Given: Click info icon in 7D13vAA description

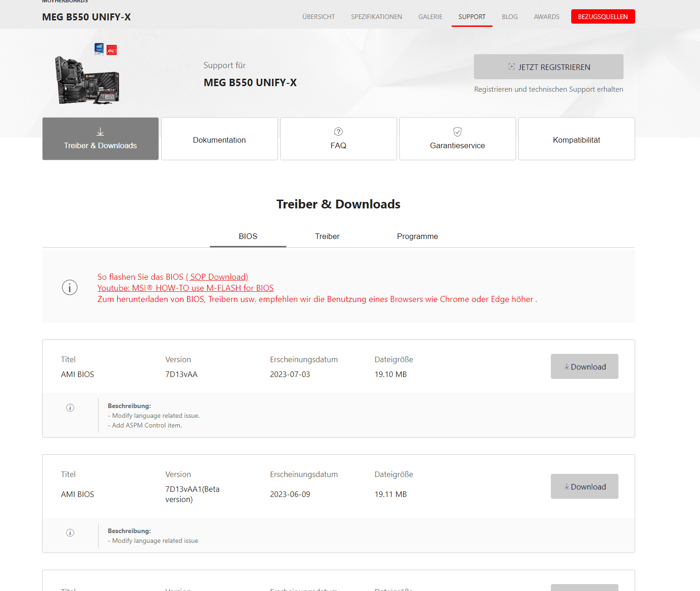Looking at the screenshot, I should pyautogui.click(x=70, y=408).
